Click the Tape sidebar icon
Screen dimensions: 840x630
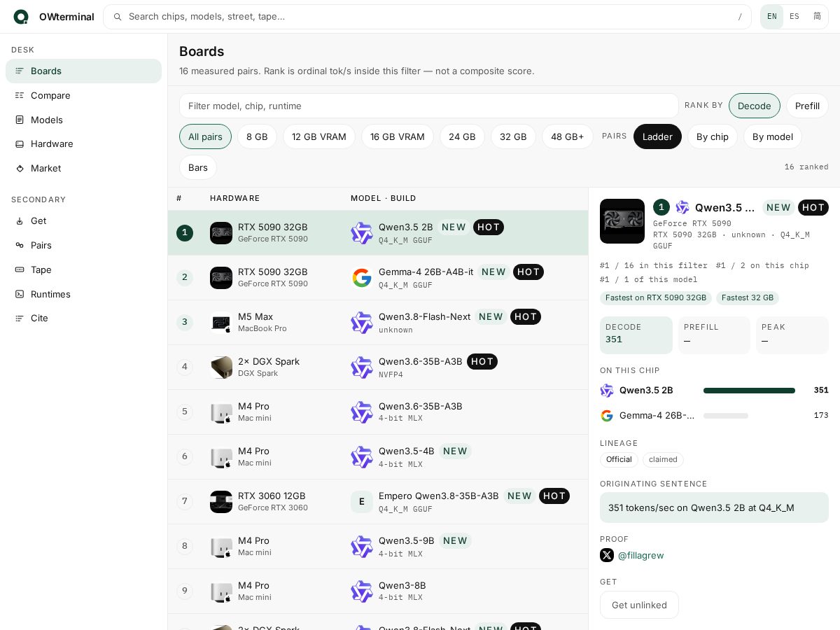click(20, 269)
